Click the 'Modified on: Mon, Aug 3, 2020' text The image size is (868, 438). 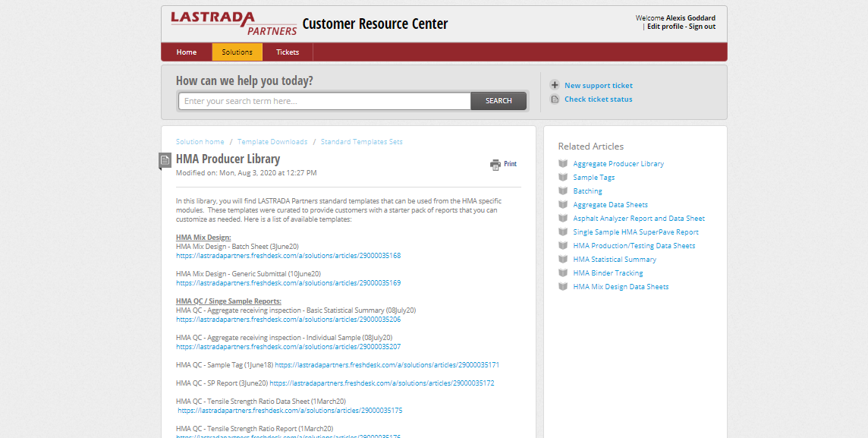[x=247, y=173]
